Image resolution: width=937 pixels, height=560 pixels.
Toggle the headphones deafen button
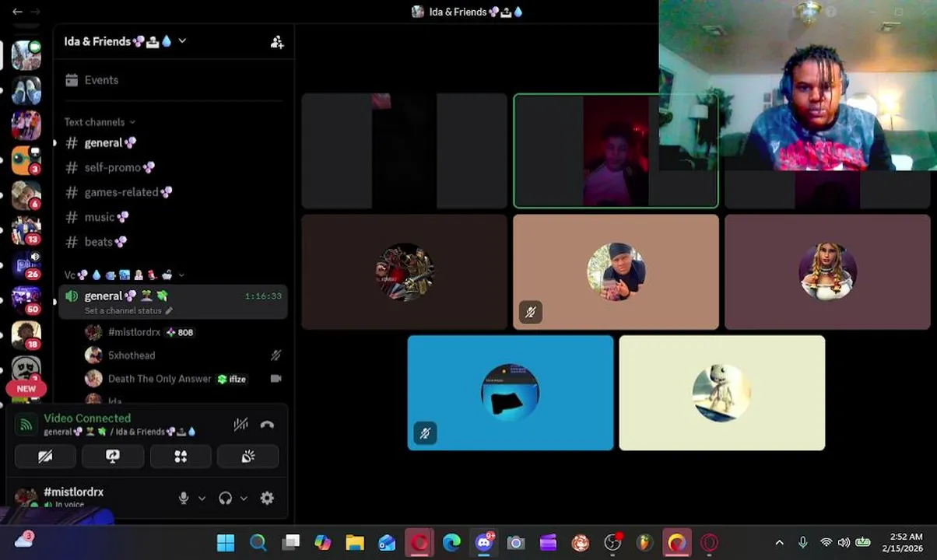pyautogui.click(x=226, y=499)
